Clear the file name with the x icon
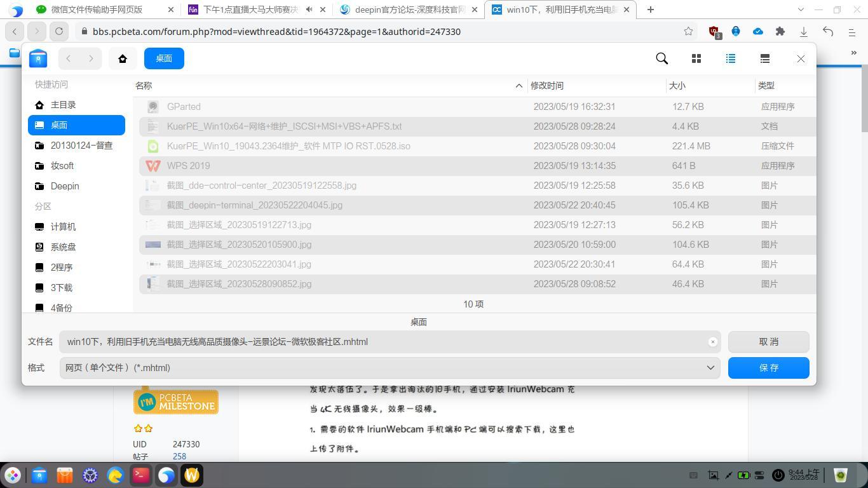The height and width of the screenshot is (488, 868). (713, 342)
